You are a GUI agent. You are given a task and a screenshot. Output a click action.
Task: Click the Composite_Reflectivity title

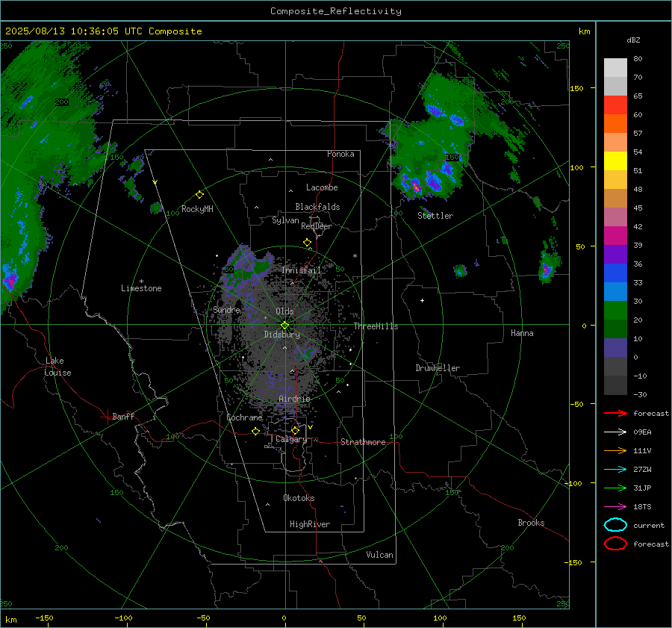pos(335,11)
